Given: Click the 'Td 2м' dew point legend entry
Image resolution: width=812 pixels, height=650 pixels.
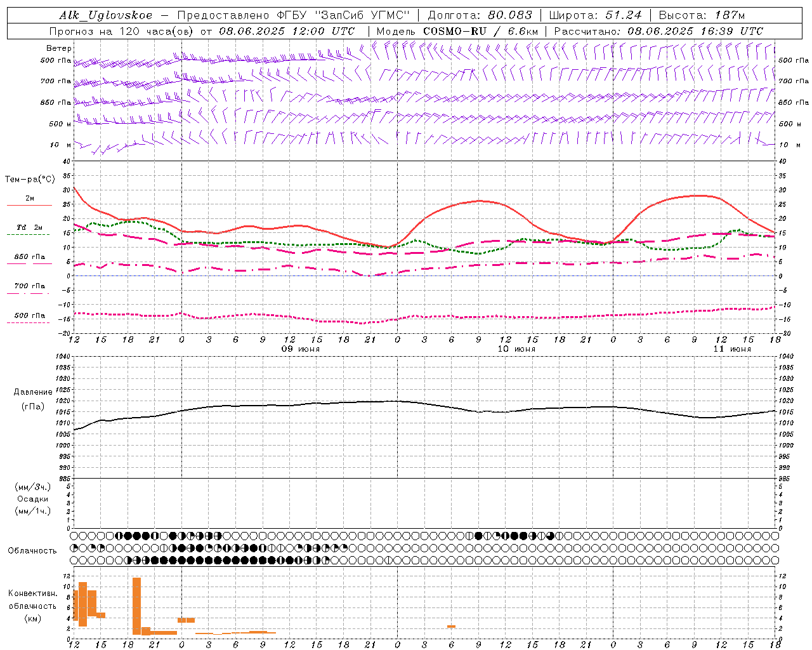Looking at the screenshot, I should click(x=29, y=227).
